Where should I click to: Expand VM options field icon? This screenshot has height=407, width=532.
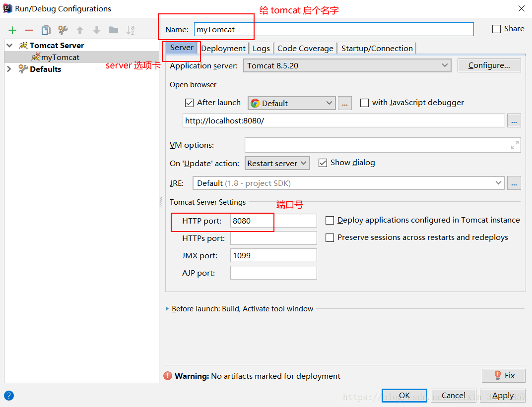[x=515, y=145]
